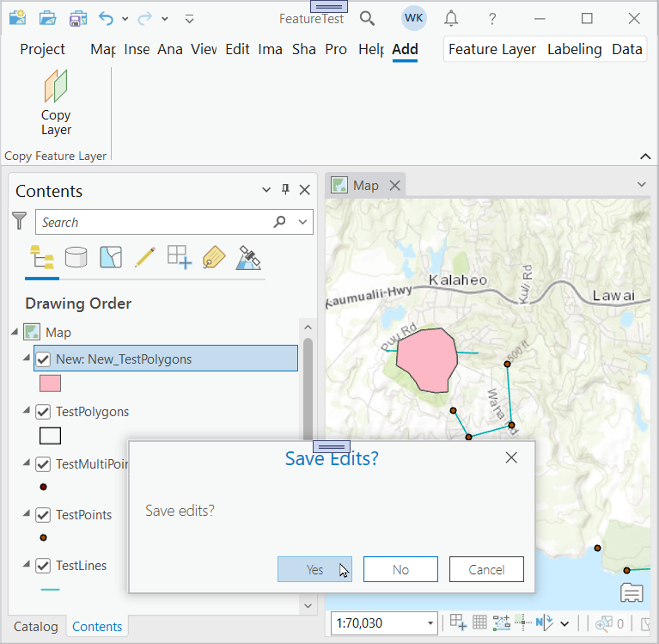Collapse the ribbon with the chevron
This screenshot has height=644, width=659.
tap(645, 156)
